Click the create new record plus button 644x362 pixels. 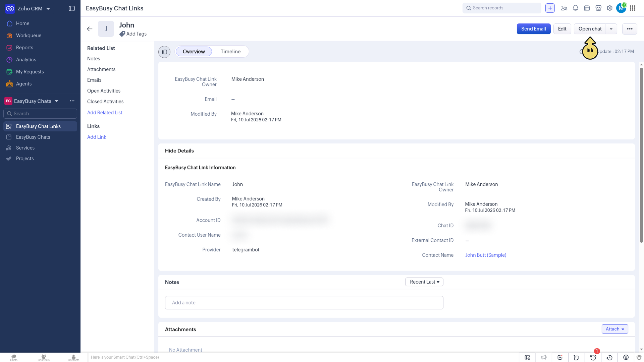click(x=550, y=8)
